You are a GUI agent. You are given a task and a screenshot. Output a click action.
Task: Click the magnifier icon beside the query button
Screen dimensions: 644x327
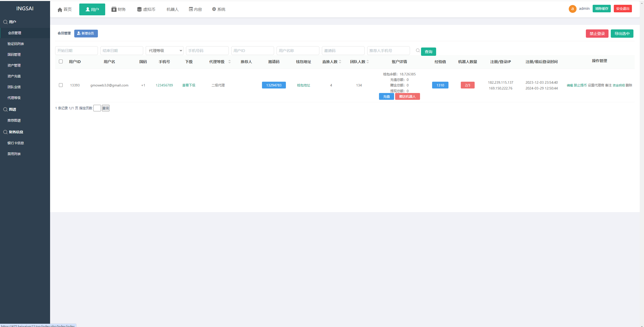click(418, 51)
